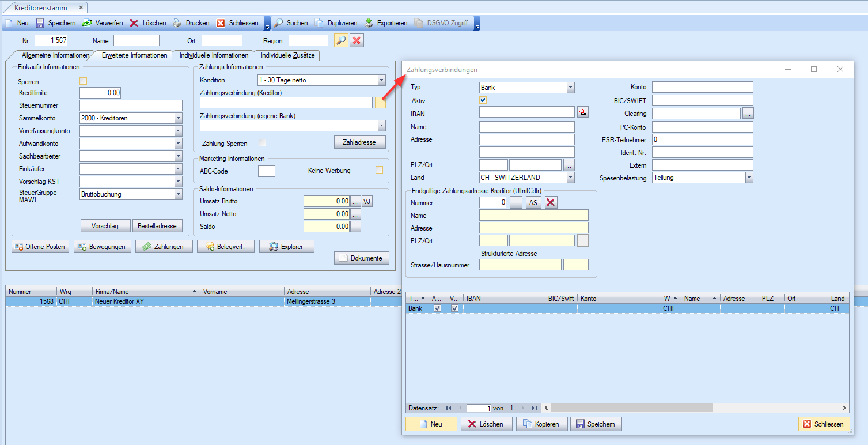Click the IBAN validation icon next to IBAN field
This screenshot has width=868, height=445.
point(583,112)
